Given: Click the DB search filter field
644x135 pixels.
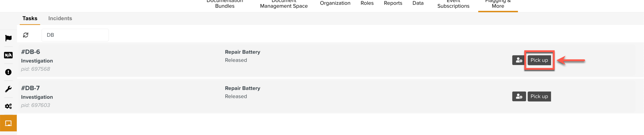Looking at the screenshot, I should (x=75, y=35).
